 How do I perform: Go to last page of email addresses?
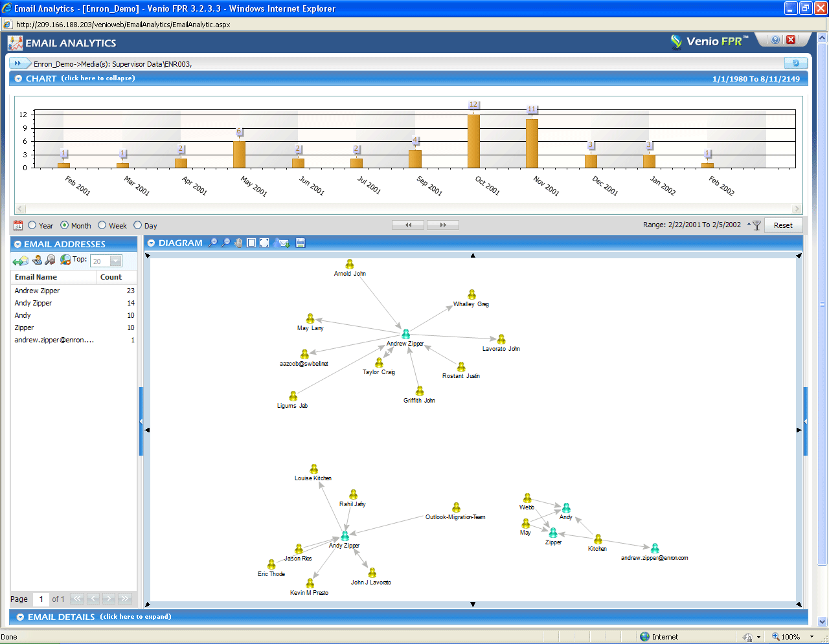125,599
